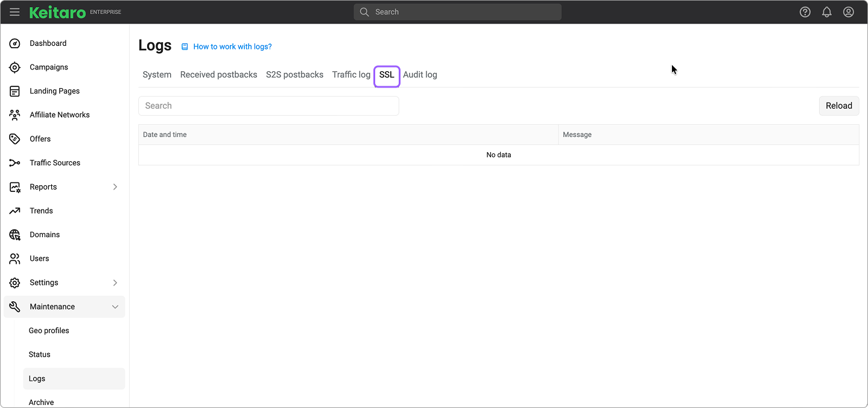Image resolution: width=868 pixels, height=408 pixels.
Task: Switch to the Audit log tab
Action: (x=420, y=75)
